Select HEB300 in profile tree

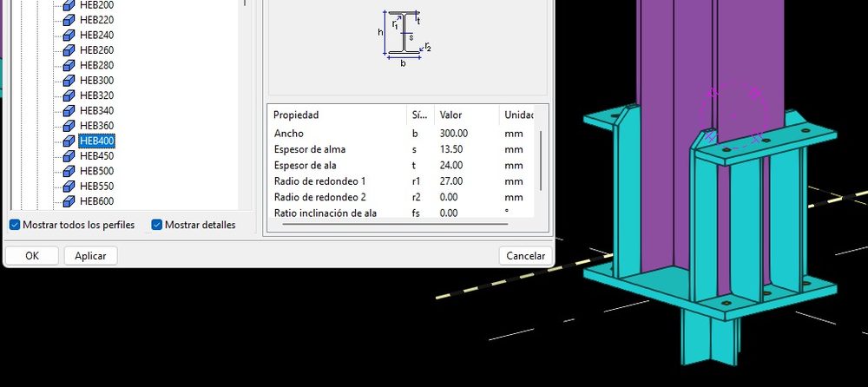point(97,81)
